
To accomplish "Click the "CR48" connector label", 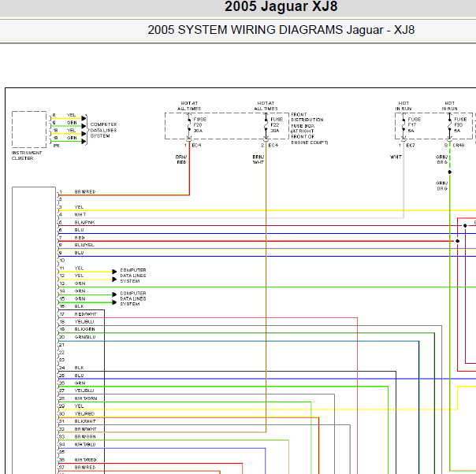I will [x=459, y=146].
